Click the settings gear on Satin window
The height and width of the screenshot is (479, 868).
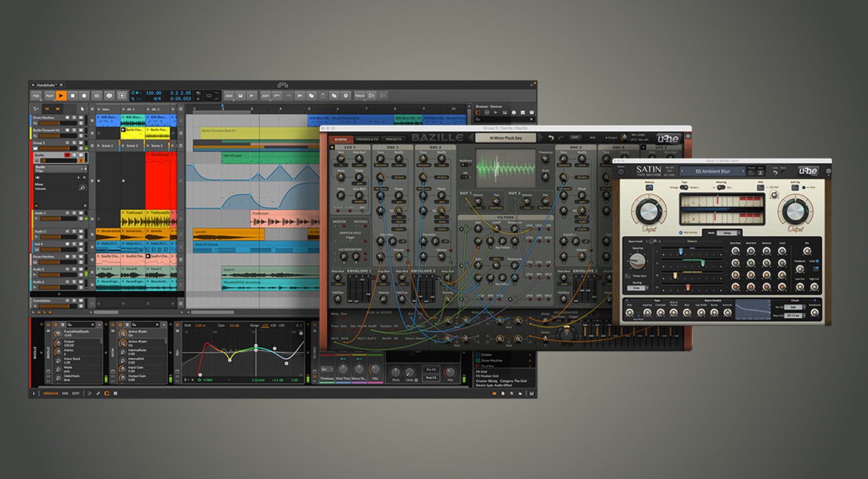828,171
